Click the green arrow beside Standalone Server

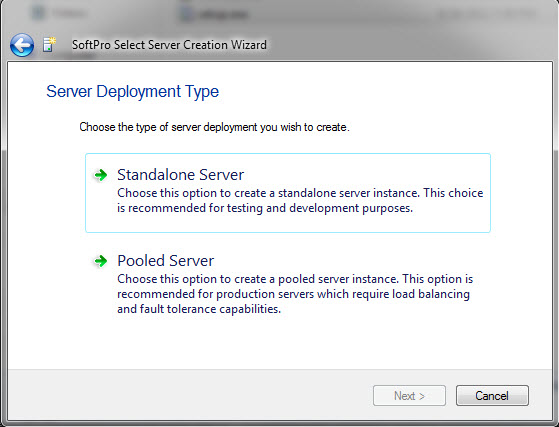click(101, 175)
